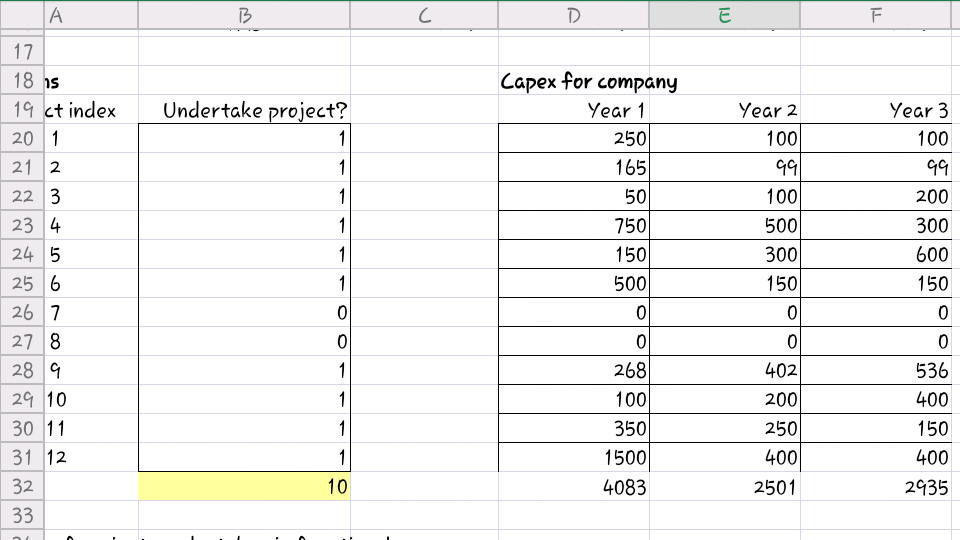Select column B header
This screenshot has height=540, width=960.
(244, 15)
